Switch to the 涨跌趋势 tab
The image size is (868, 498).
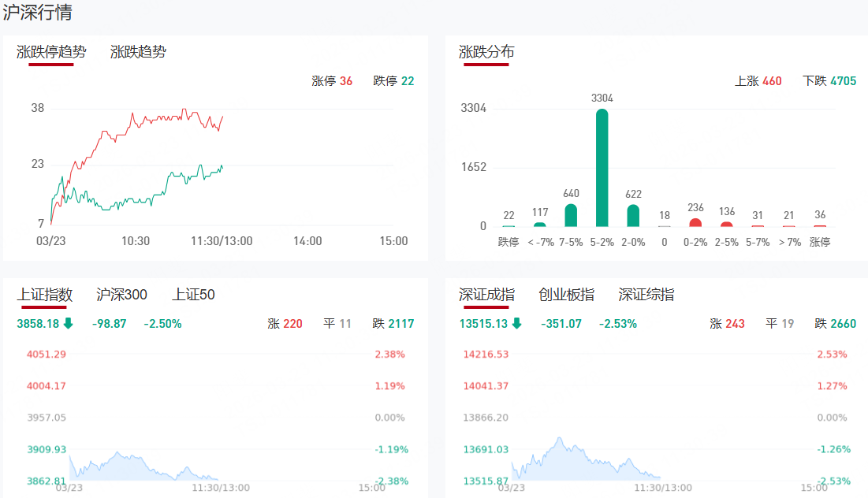(138, 52)
